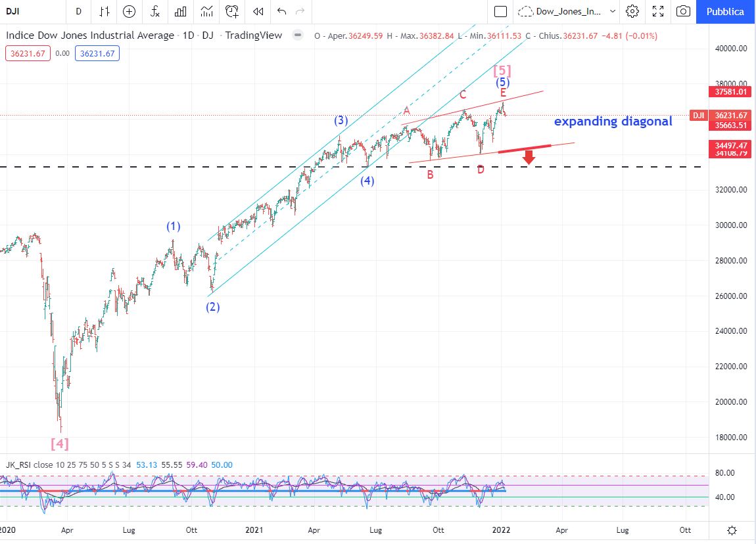Click the blue 36231.67 buy price box
Viewport: 756px width, 544px height.
97,53
